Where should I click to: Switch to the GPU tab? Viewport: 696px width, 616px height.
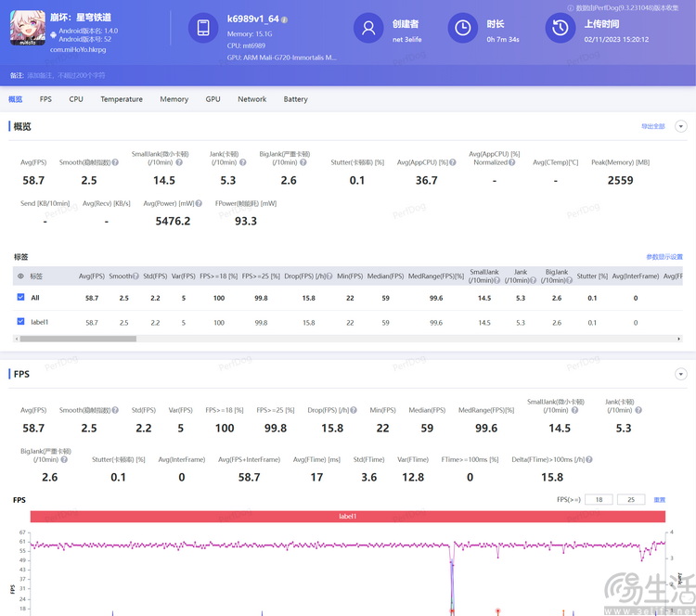[x=213, y=99]
